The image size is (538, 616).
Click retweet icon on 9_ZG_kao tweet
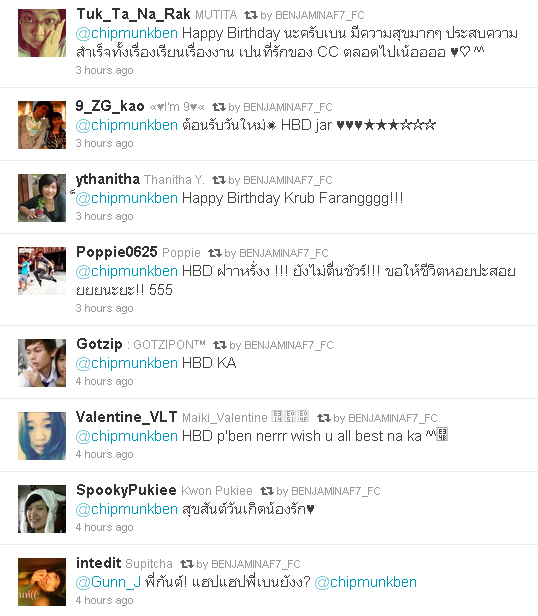(219, 107)
